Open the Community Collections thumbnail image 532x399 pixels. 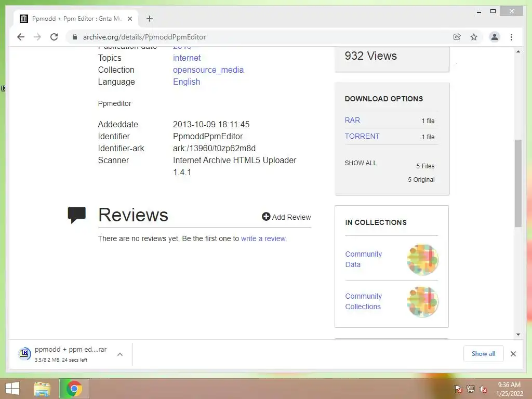[423, 301]
